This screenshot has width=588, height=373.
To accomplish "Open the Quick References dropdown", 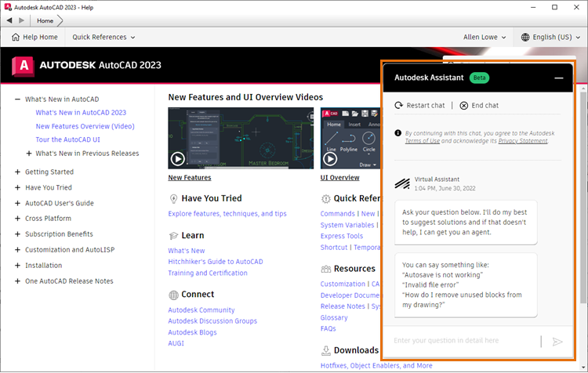I will [103, 37].
